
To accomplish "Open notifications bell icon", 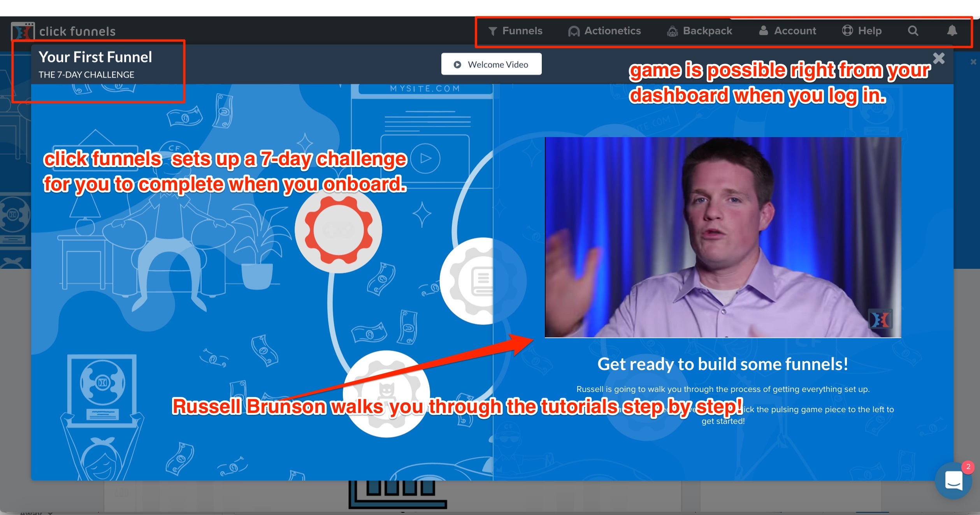I will coord(952,31).
